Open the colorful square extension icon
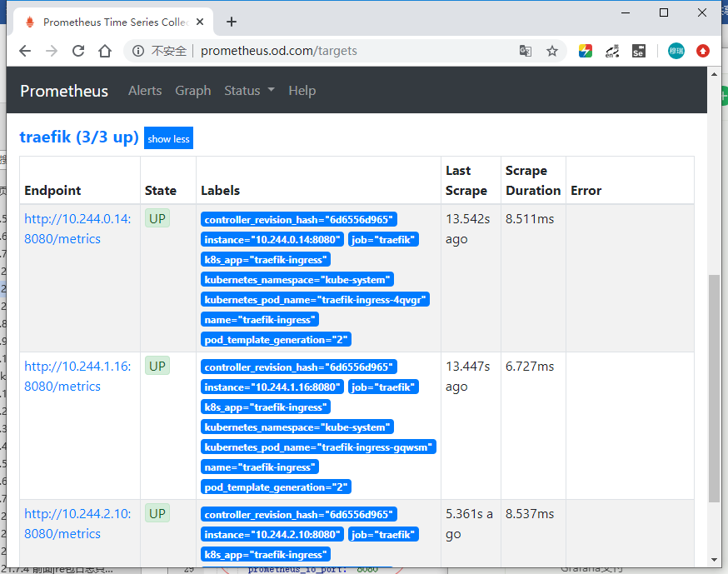This screenshot has width=728, height=574. pyautogui.click(x=585, y=51)
